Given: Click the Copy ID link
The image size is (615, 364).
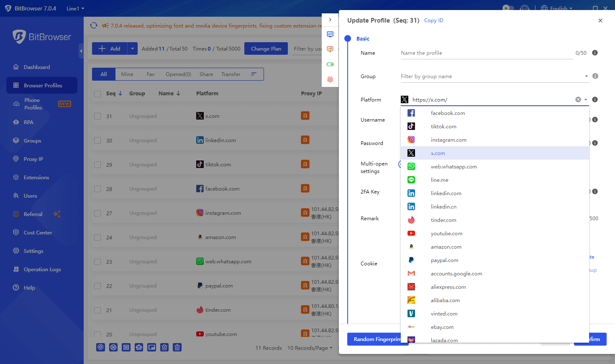Looking at the screenshot, I should point(433,20).
